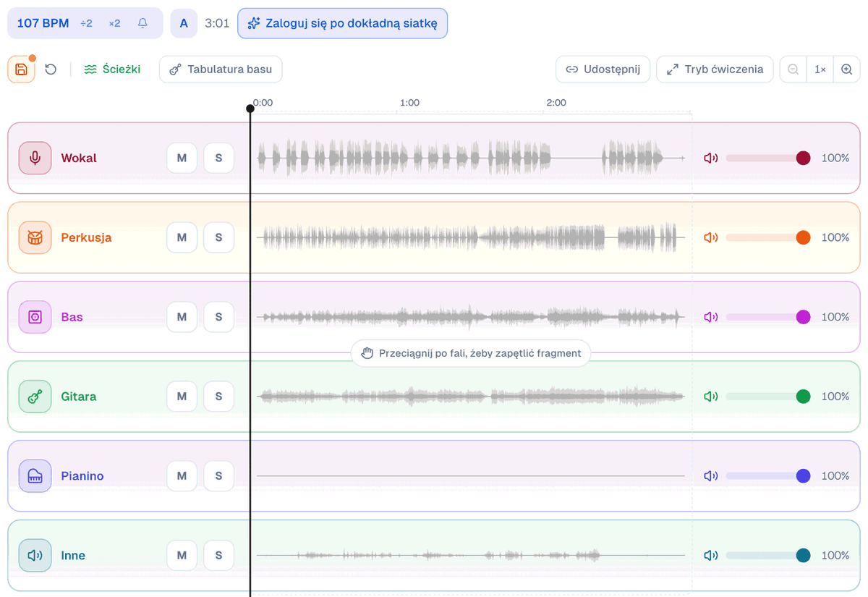Image resolution: width=868 pixels, height=597 pixels.
Task: Click the Pianino volume speaker icon
Action: point(711,476)
